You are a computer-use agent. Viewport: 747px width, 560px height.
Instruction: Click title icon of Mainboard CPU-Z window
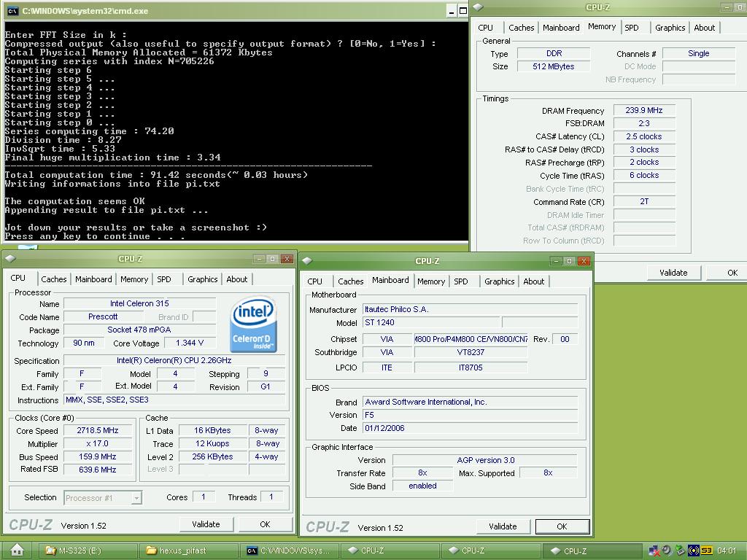click(307, 260)
